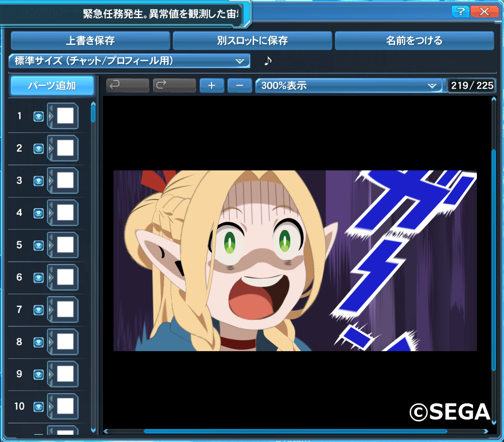The width and height of the screenshot is (504, 442).
Task: Select layer 1 white square thumbnail
Action: tap(65, 116)
